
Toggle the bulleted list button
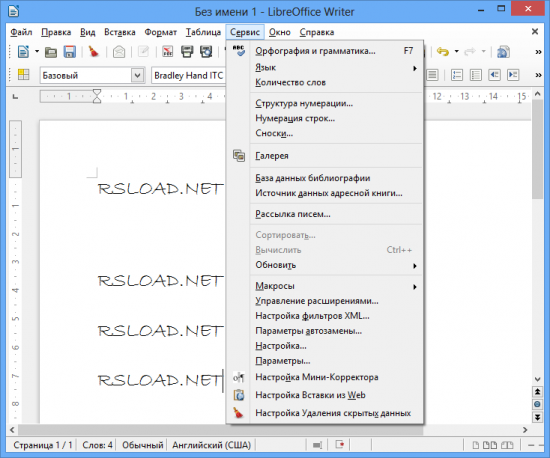pos(476,75)
